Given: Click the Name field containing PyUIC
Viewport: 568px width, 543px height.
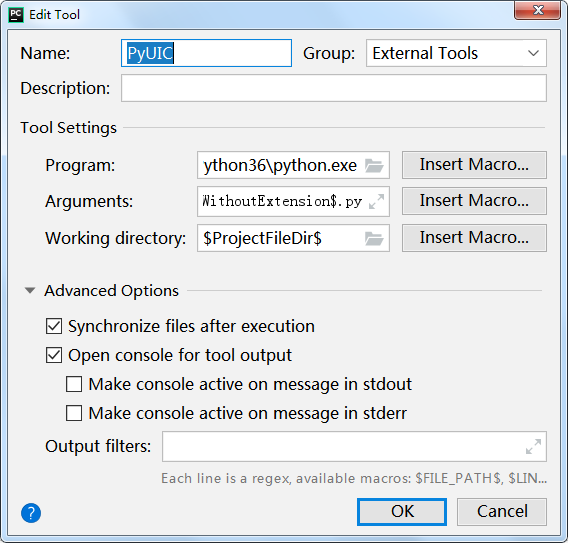Looking at the screenshot, I should [x=206, y=53].
